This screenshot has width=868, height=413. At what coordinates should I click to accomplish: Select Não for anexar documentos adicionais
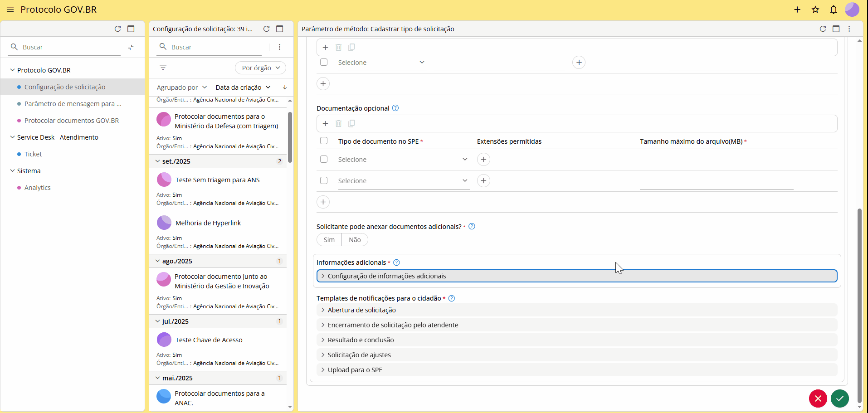coord(355,240)
